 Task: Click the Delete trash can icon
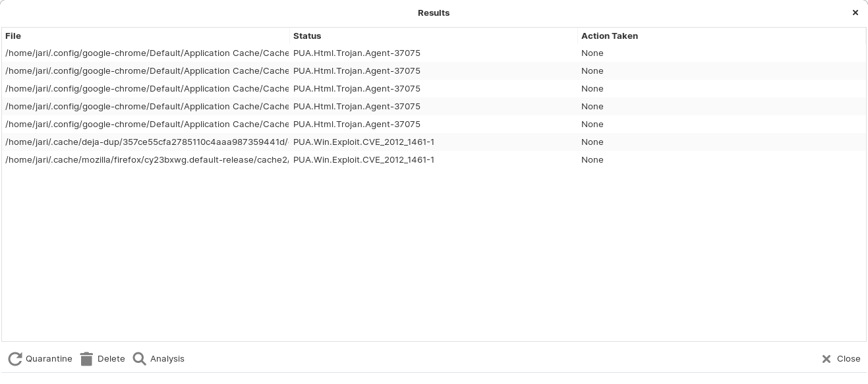coord(86,359)
